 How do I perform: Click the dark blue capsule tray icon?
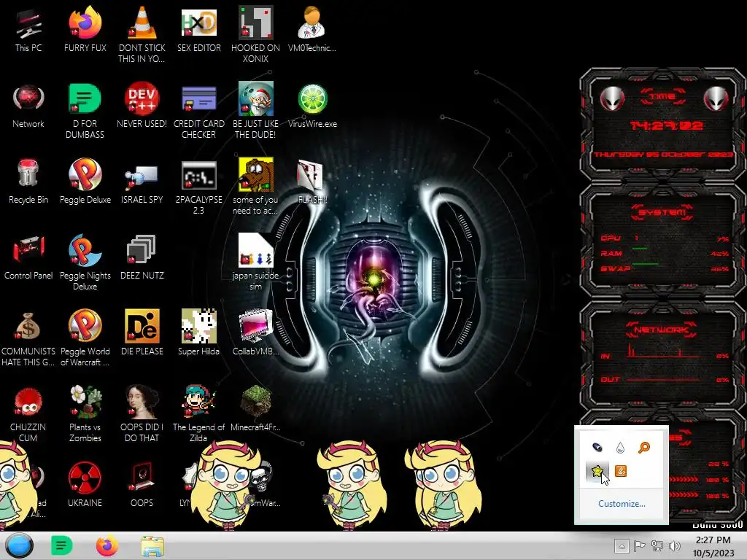tap(597, 447)
